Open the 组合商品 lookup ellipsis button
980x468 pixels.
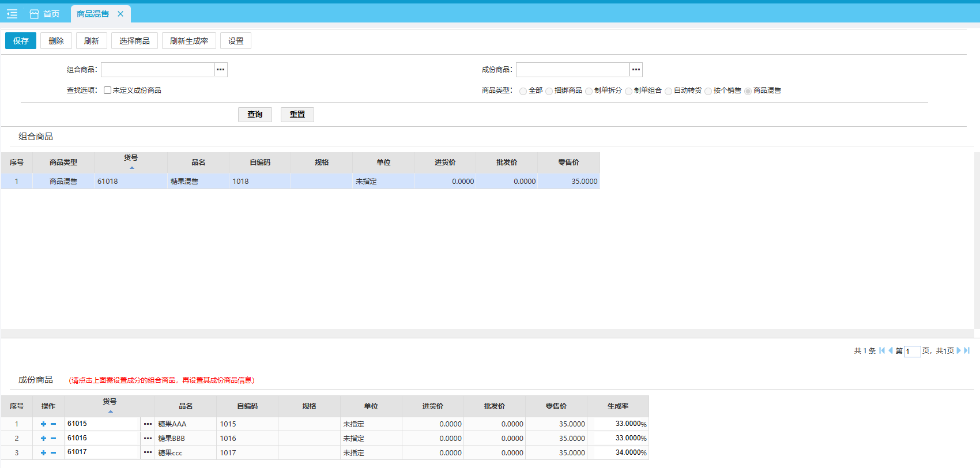click(221, 70)
